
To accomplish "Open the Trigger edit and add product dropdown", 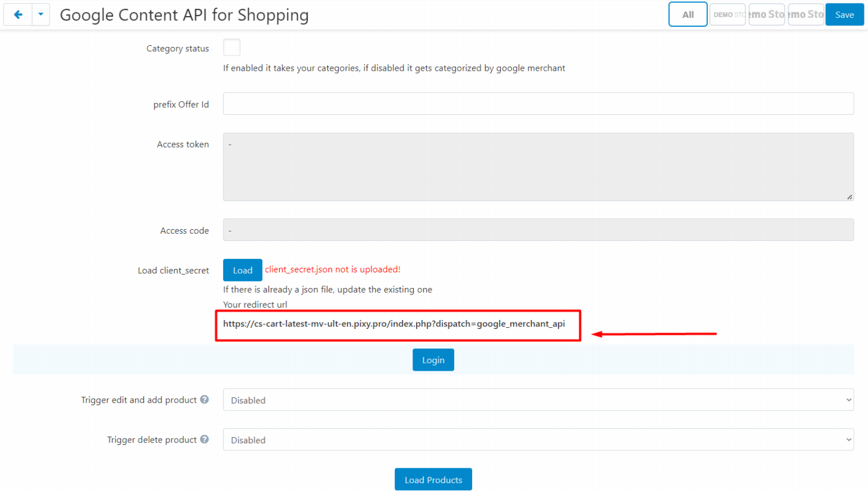I will coord(538,400).
